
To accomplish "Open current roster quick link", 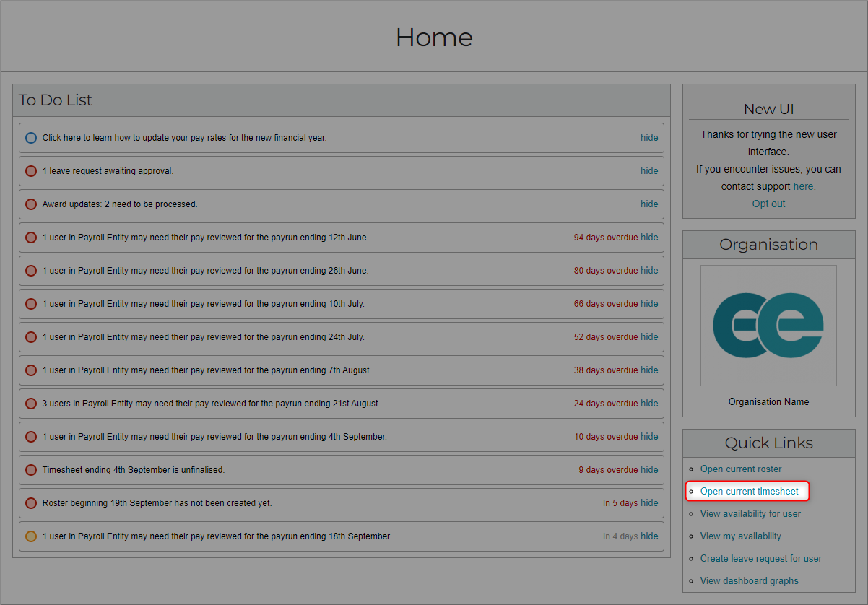I will pos(741,469).
